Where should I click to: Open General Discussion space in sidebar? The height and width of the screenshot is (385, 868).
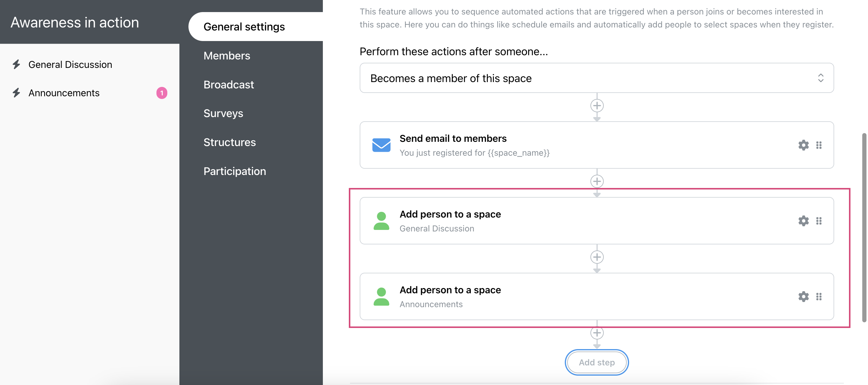(70, 64)
